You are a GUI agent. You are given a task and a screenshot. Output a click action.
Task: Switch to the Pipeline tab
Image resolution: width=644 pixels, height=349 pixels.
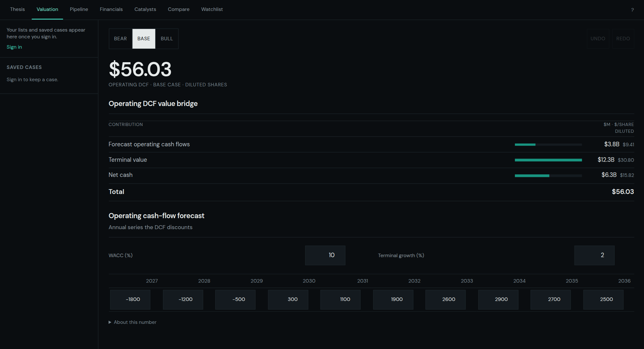click(x=79, y=9)
